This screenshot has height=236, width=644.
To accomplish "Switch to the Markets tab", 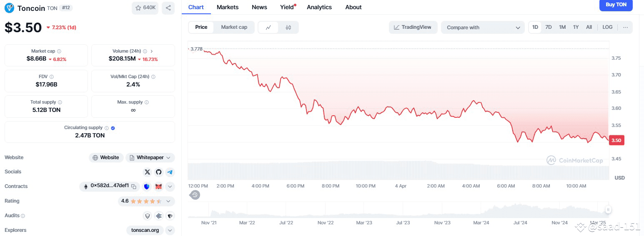I will pos(228,7).
